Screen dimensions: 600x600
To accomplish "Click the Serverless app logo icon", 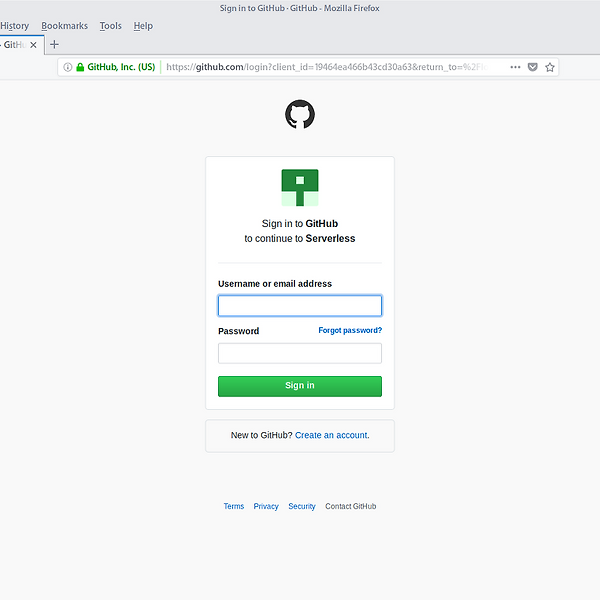I will pyautogui.click(x=300, y=188).
